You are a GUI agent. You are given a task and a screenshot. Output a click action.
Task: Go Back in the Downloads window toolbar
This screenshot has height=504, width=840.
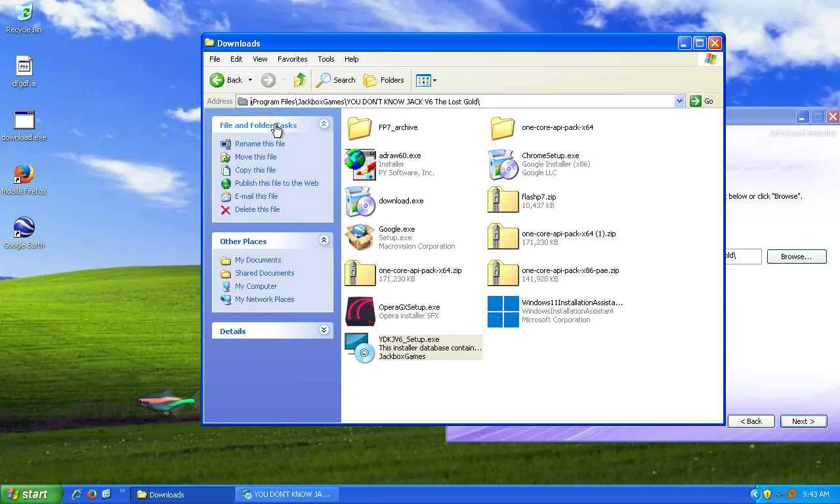226,80
